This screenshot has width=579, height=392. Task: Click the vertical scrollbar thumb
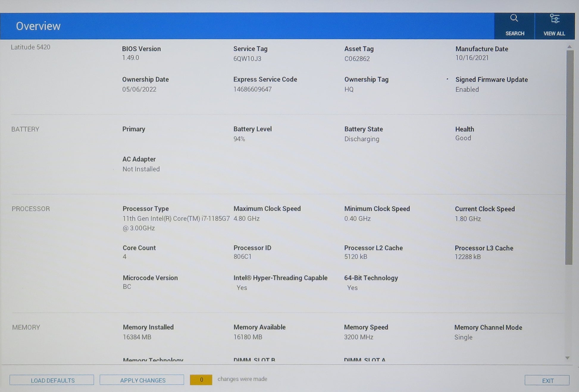pos(569,158)
